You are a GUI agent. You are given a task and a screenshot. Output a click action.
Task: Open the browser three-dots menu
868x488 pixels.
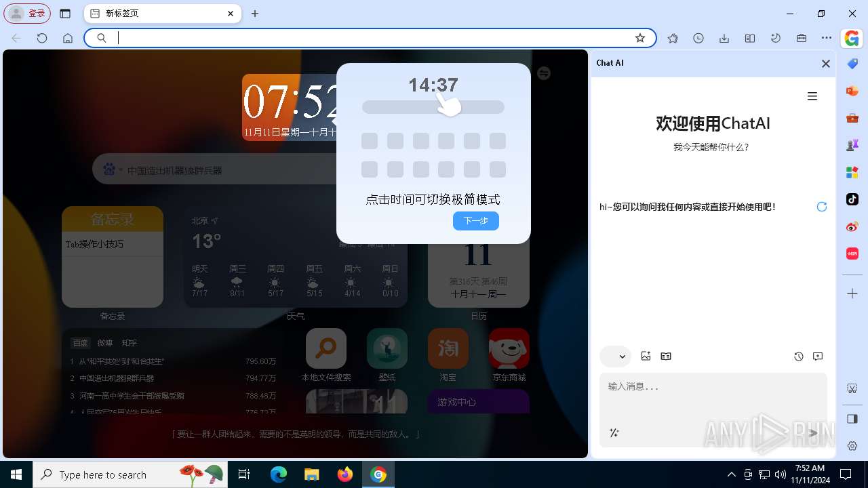click(x=827, y=39)
